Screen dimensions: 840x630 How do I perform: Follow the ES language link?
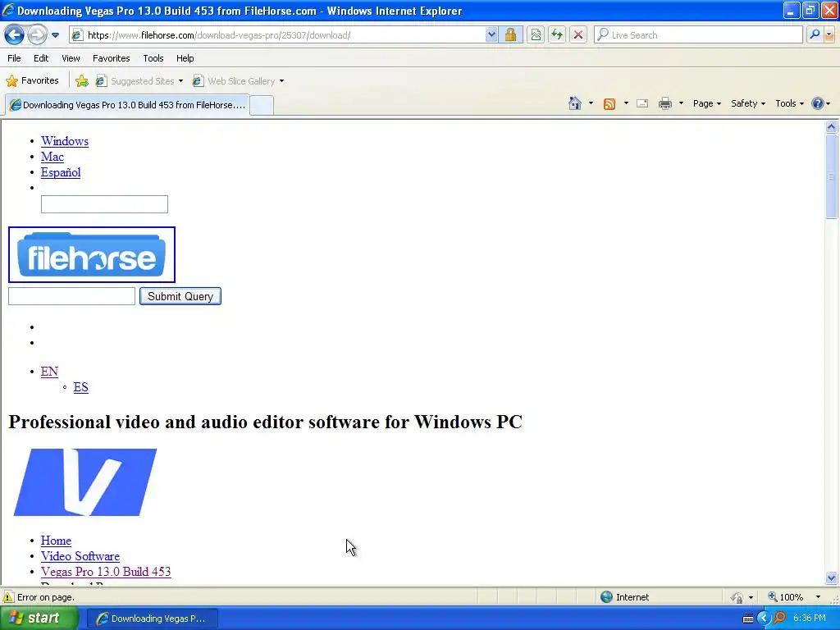click(81, 387)
